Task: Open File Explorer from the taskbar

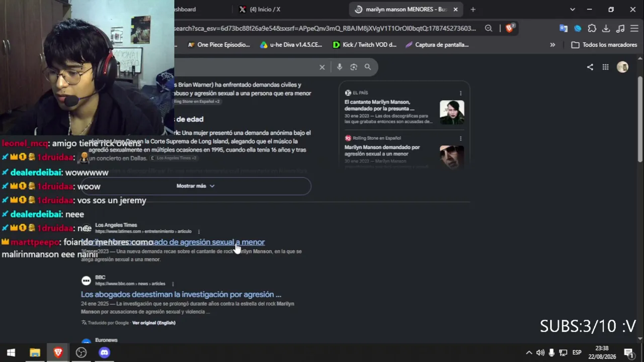Action: (35, 352)
